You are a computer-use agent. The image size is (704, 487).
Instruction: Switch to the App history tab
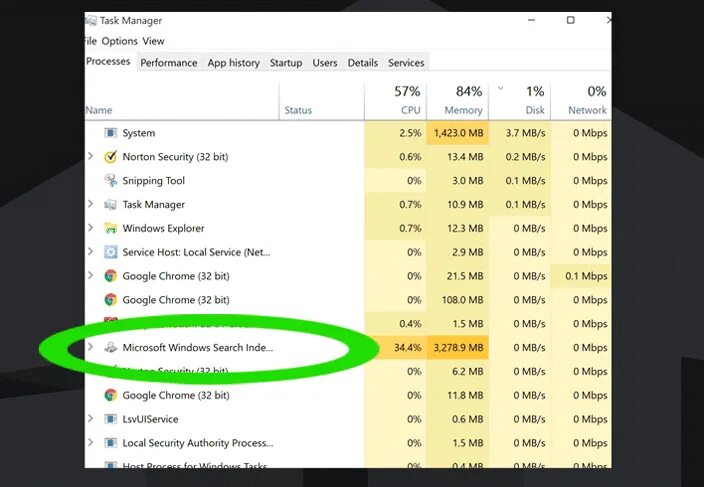(x=233, y=63)
